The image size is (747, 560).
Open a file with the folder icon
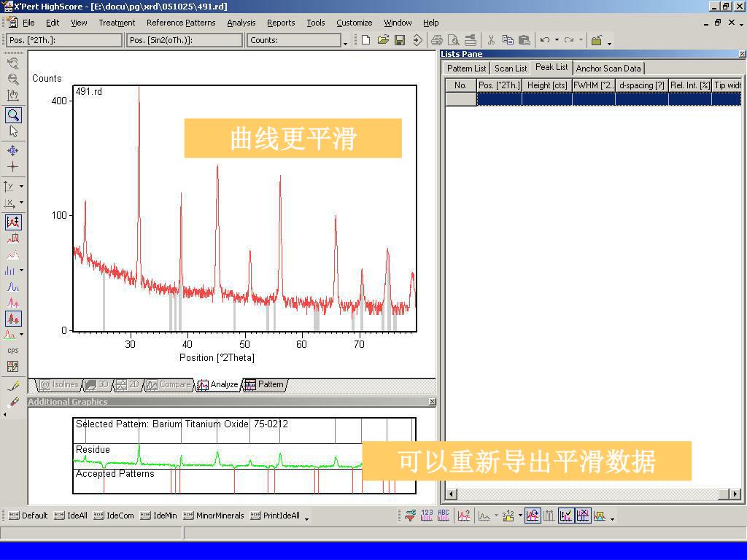coord(383,41)
